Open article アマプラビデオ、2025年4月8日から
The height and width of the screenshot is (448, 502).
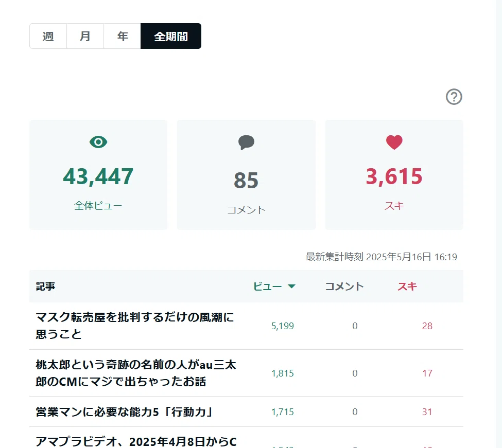point(136,442)
